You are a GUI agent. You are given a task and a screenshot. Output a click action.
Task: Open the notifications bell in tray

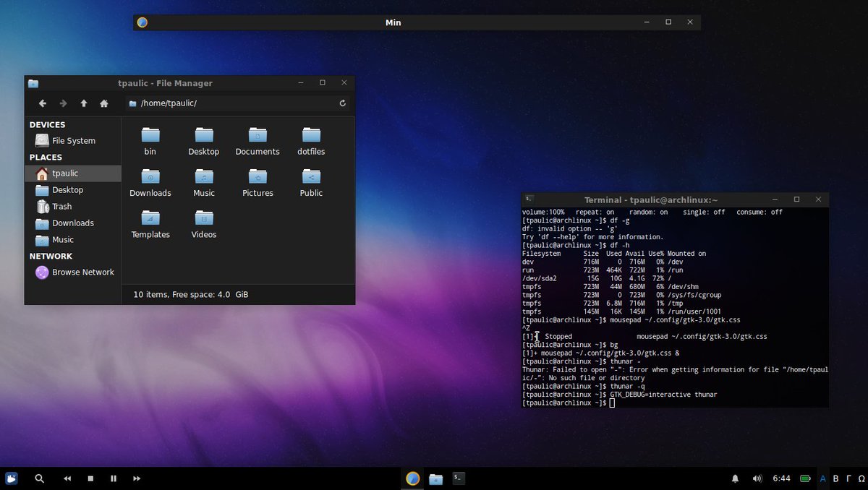[x=736, y=478]
